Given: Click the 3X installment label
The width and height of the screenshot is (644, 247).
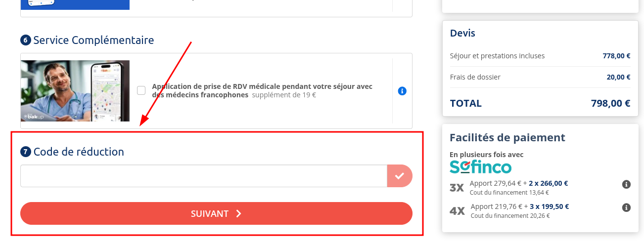Looking at the screenshot, I should (457, 188).
